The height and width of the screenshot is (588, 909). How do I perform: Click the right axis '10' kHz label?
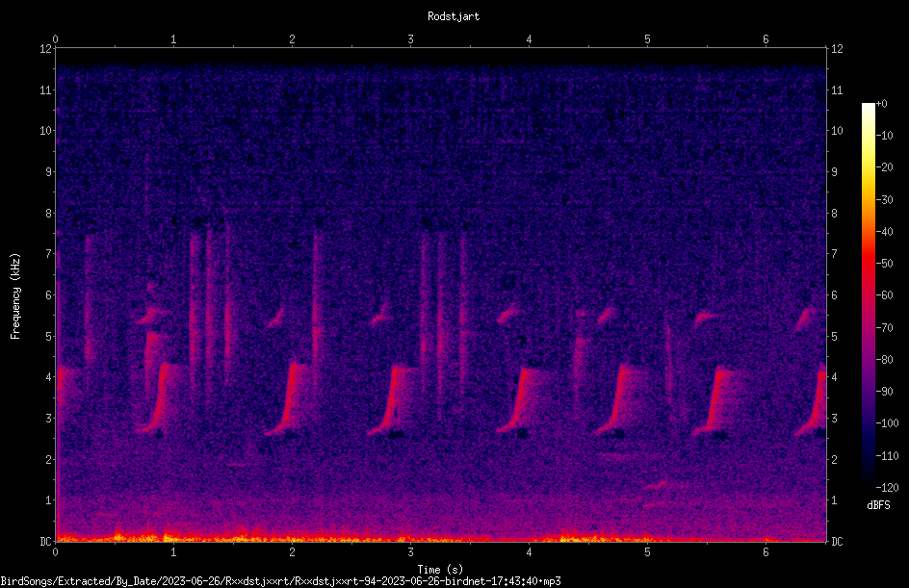[x=837, y=131]
